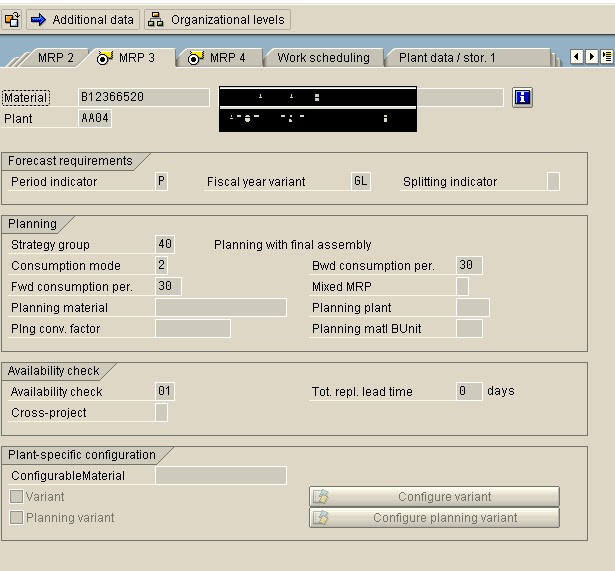Click the Configure planning variant button
The width and height of the screenshot is (615, 571).
coord(434,518)
